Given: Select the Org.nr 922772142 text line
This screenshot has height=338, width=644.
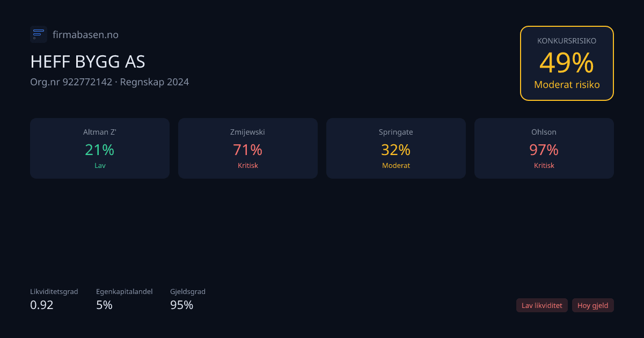Looking at the screenshot, I should coord(109,82).
